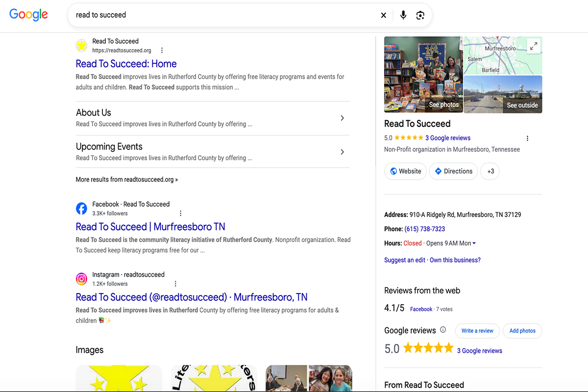Open more options beside 3 Google reviews

pyautogui.click(x=527, y=138)
